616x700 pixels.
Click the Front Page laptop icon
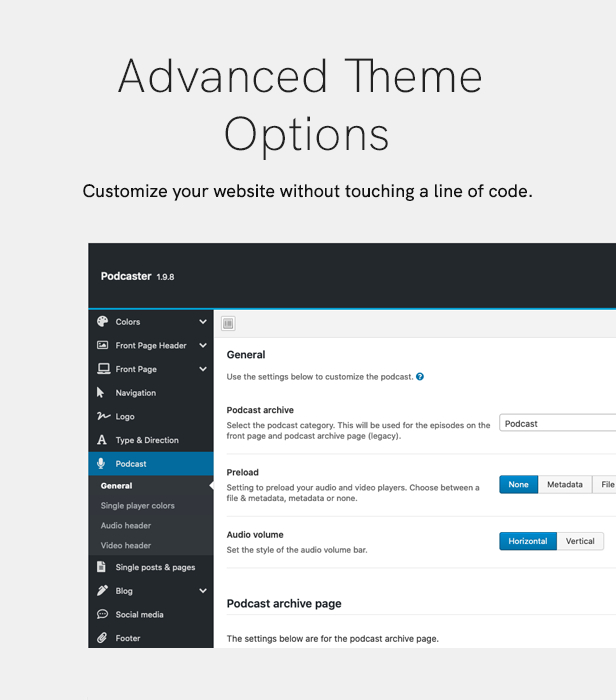pos(104,369)
